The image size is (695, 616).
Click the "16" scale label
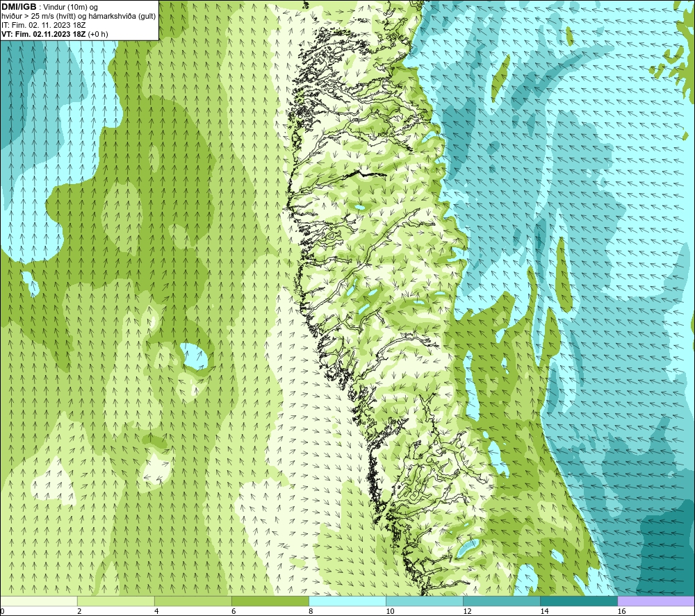(x=621, y=611)
